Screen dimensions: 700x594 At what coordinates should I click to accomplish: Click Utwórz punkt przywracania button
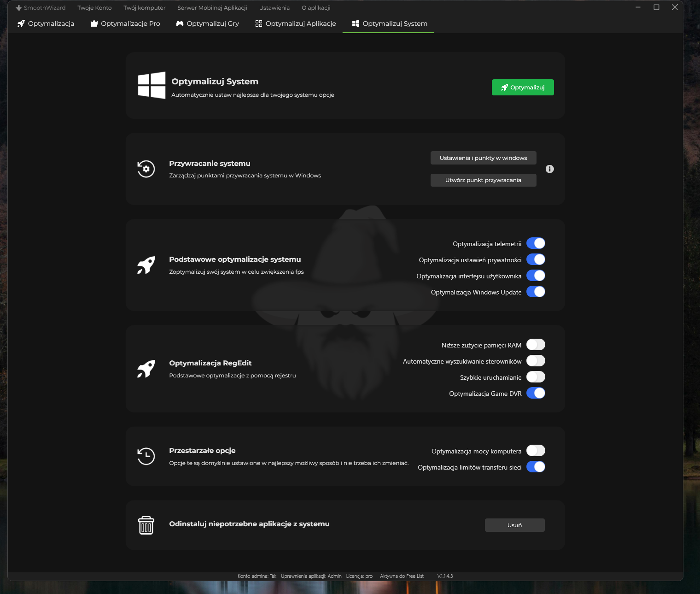pos(483,180)
